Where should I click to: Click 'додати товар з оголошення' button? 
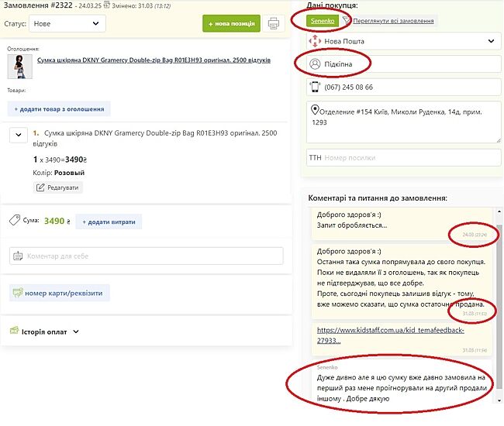click(60, 108)
